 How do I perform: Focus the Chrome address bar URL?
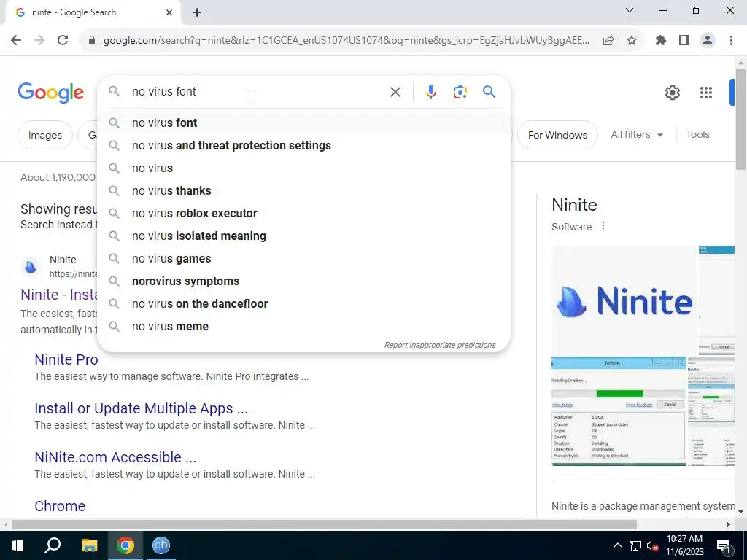coord(347,41)
